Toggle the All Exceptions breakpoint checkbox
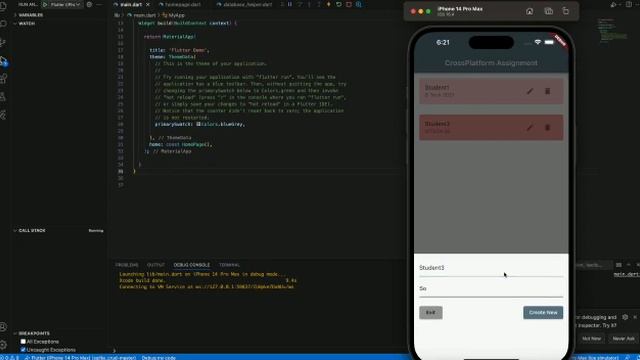This screenshot has height=360, width=640. (23, 341)
